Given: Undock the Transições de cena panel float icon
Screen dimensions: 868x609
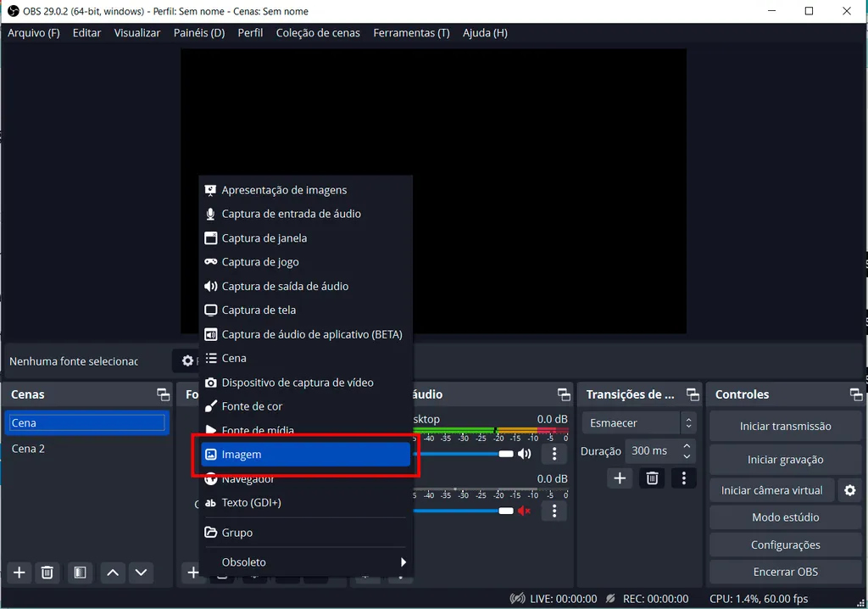Looking at the screenshot, I should click(693, 394).
